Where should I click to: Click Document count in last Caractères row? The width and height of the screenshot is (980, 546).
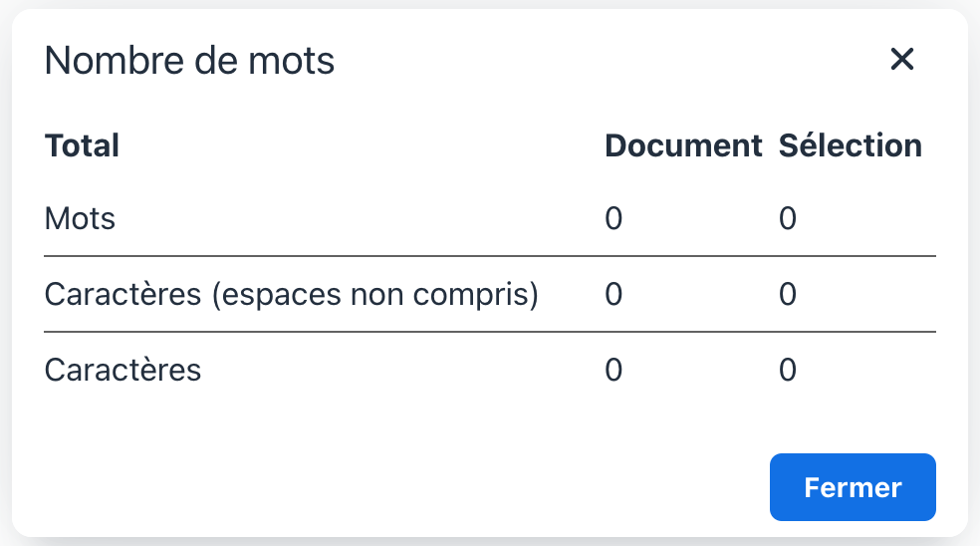click(x=613, y=370)
